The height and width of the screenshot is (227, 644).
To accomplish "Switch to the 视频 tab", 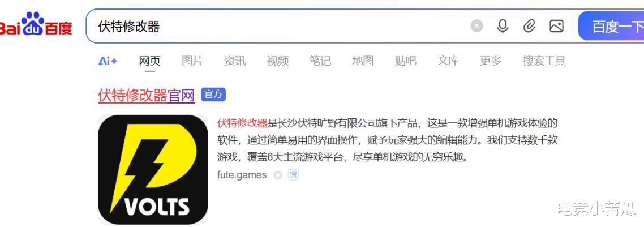I will click(x=278, y=61).
